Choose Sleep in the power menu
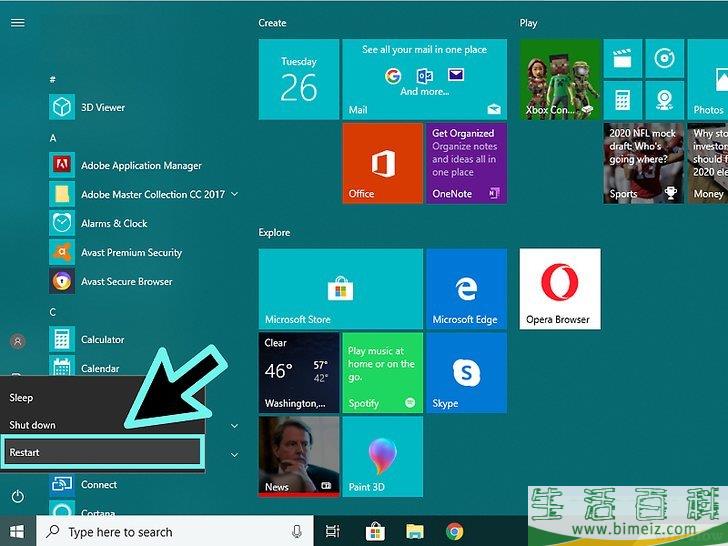This screenshot has height=546, width=728. [x=21, y=398]
